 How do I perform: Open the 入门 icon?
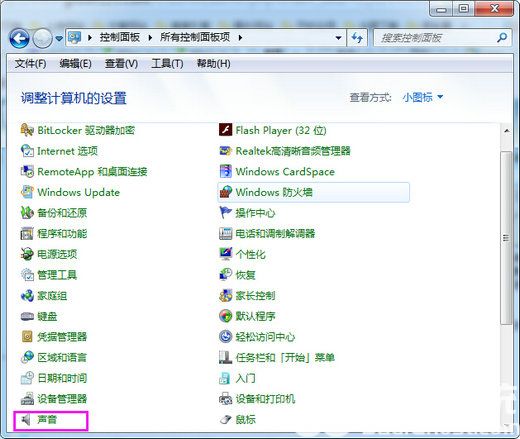[225, 378]
